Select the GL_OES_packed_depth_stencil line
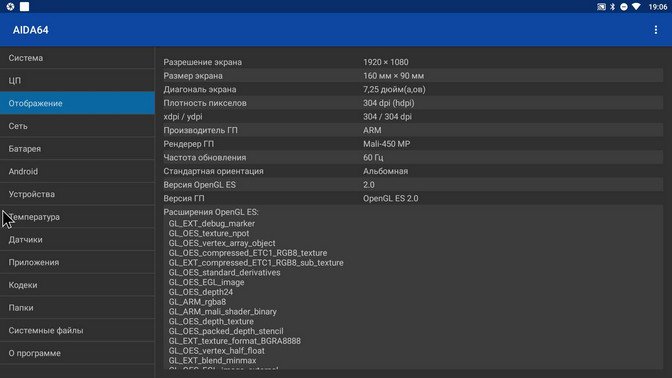672x378 pixels. 226,331
